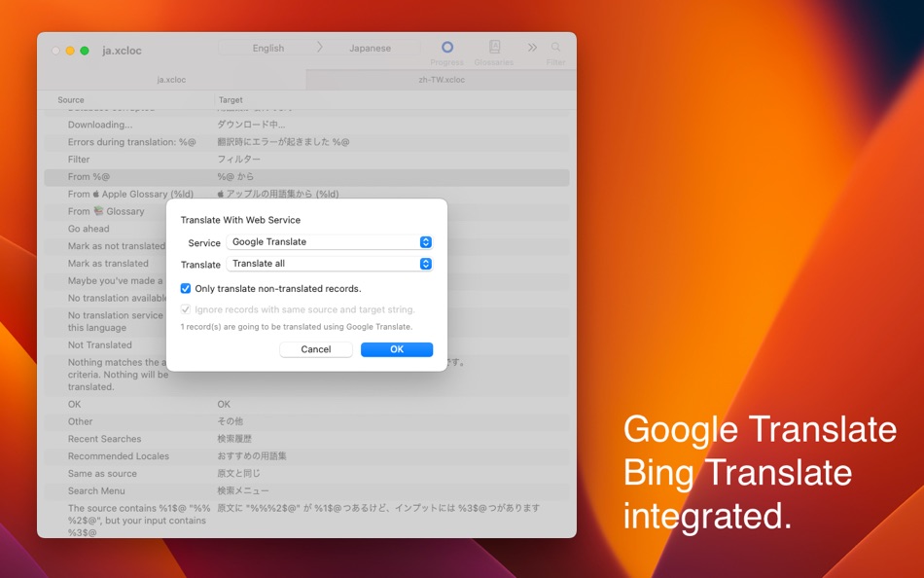Select the Downloading... source row
924x578 pixels.
tap(306, 125)
